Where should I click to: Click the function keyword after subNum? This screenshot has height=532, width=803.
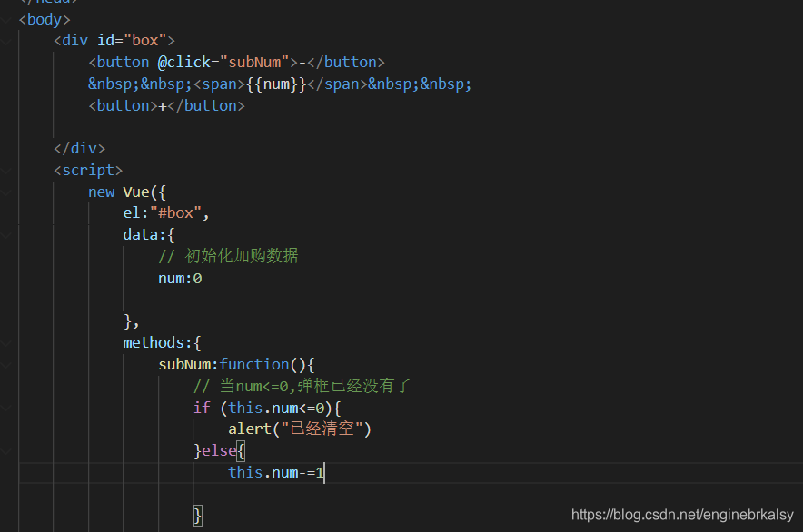pos(254,365)
